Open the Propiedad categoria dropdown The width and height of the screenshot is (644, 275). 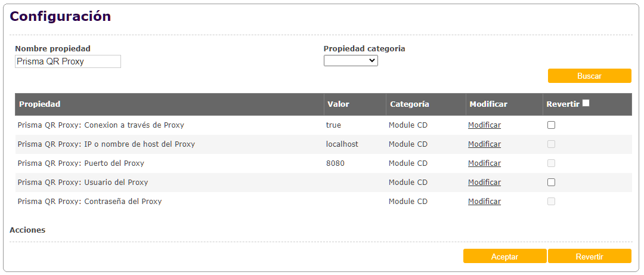click(351, 60)
